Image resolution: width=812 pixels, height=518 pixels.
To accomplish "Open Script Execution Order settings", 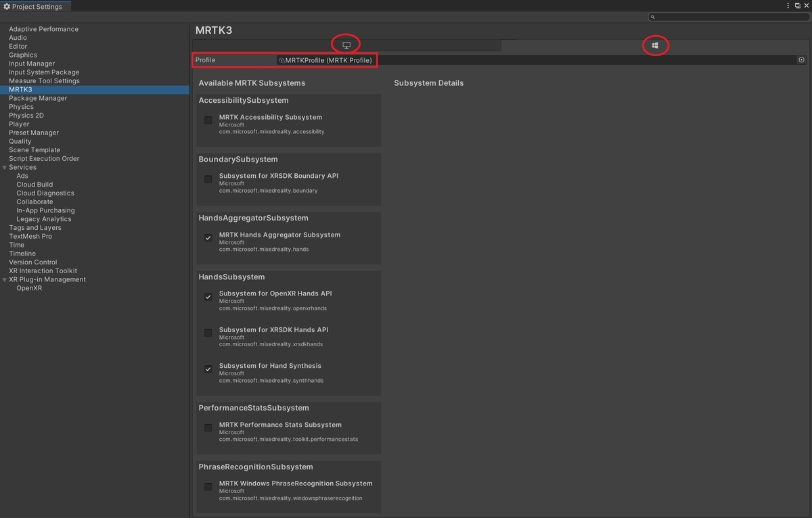I will click(x=44, y=159).
